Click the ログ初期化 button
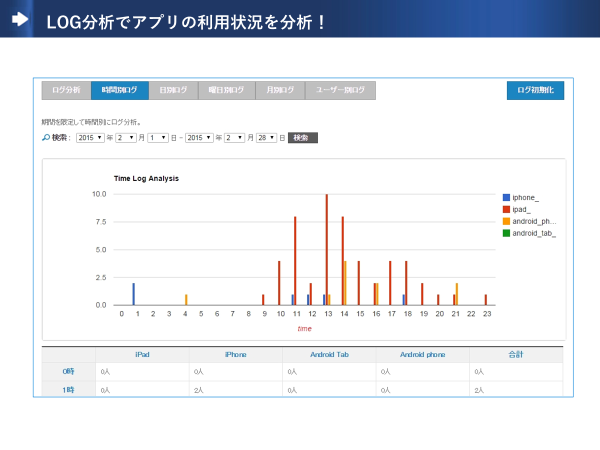Image resolution: width=600 pixels, height=450 pixels. (x=535, y=90)
